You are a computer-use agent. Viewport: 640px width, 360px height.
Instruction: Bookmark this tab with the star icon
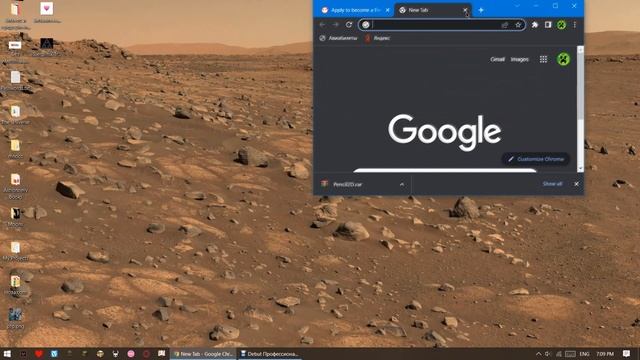[518, 25]
